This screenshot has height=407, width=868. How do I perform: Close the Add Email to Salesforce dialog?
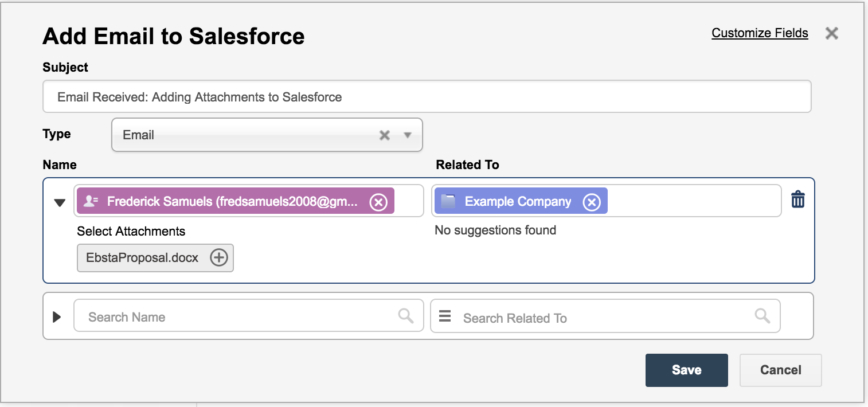(831, 33)
